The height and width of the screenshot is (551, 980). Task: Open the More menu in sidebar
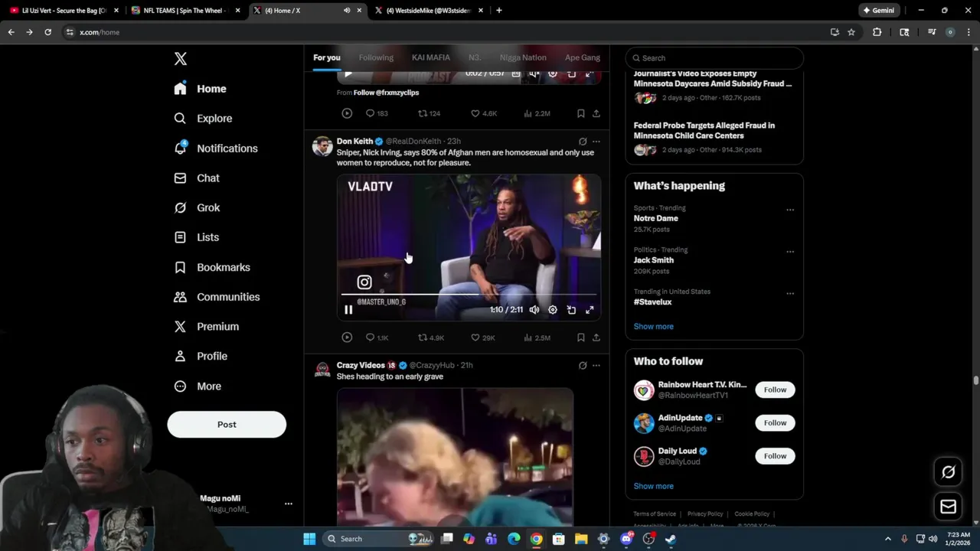[198, 386]
